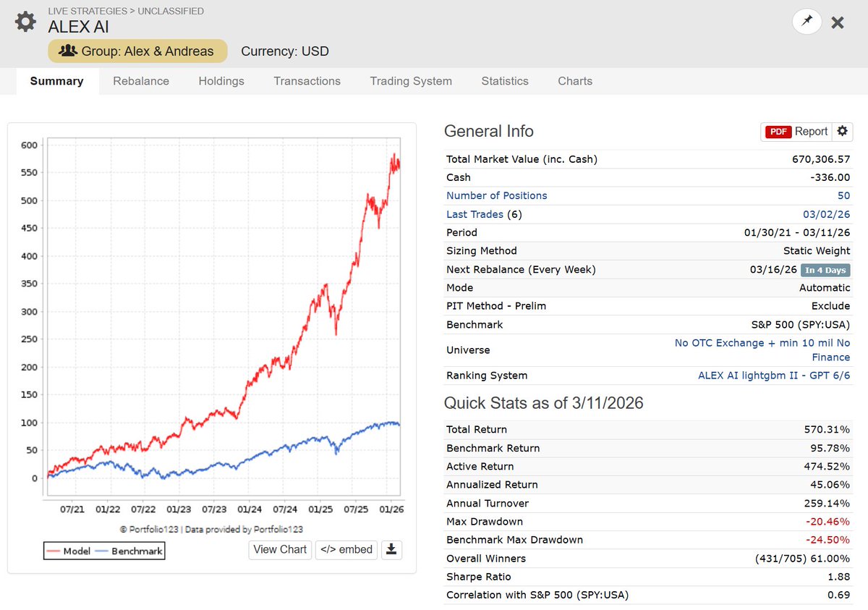Click the General Info heading
The width and height of the screenshot is (868, 610).
click(x=489, y=131)
